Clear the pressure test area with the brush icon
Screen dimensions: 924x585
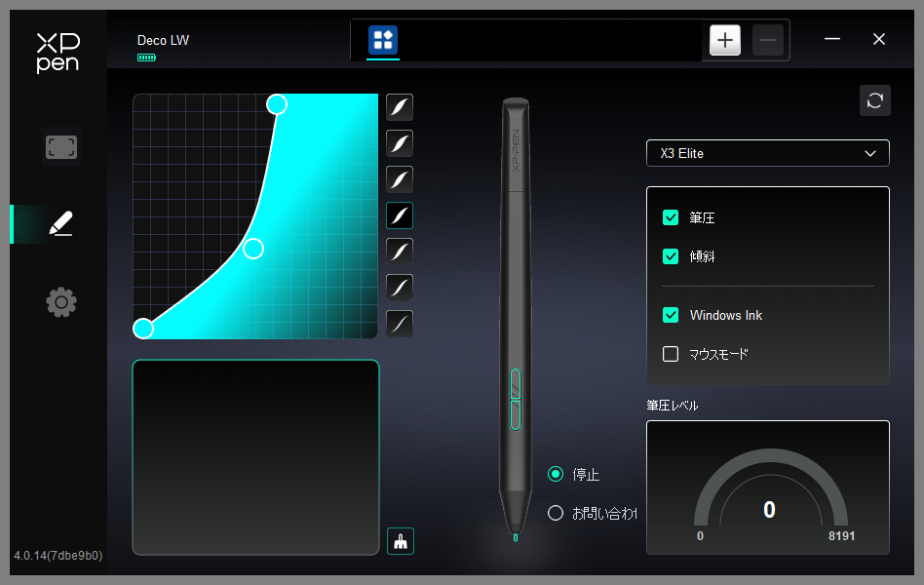(x=401, y=541)
